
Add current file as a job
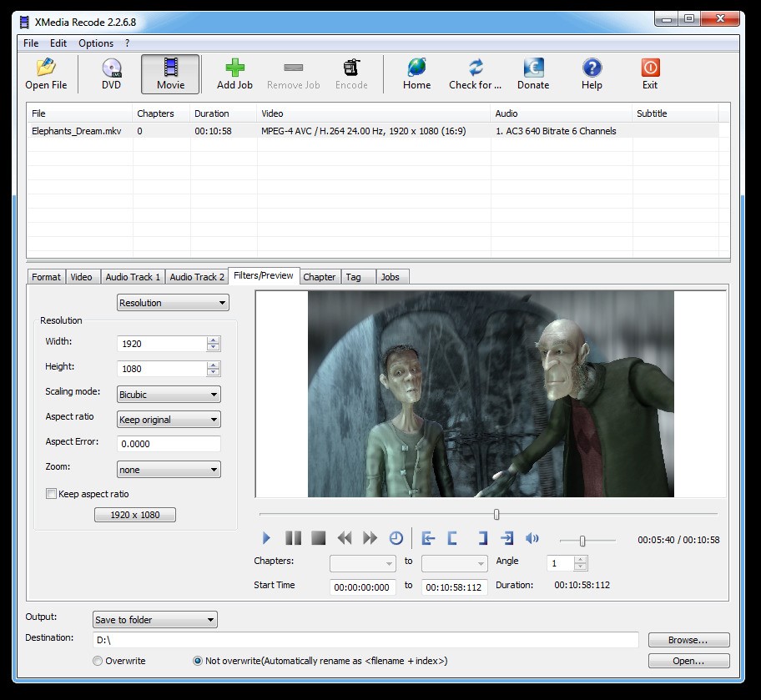[x=234, y=73]
